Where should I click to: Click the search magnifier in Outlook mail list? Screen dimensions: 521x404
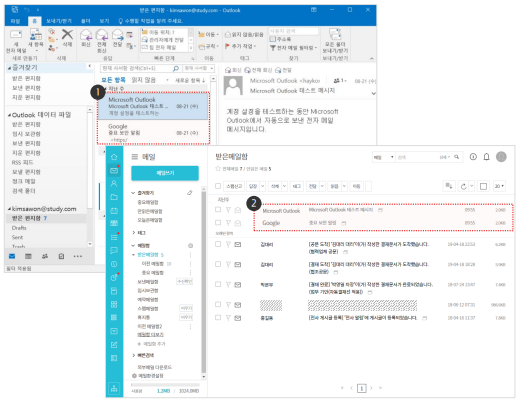click(x=176, y=68)
